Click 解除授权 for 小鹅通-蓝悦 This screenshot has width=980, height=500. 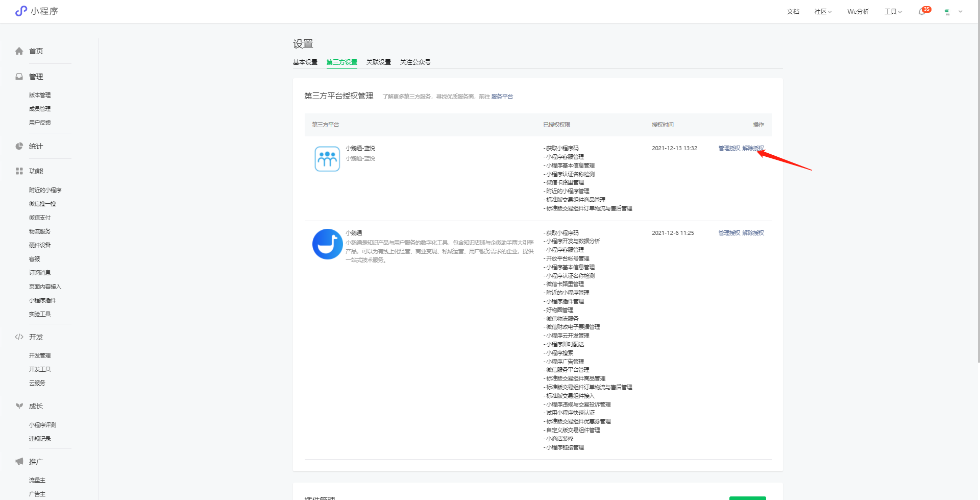click(753, 148)
